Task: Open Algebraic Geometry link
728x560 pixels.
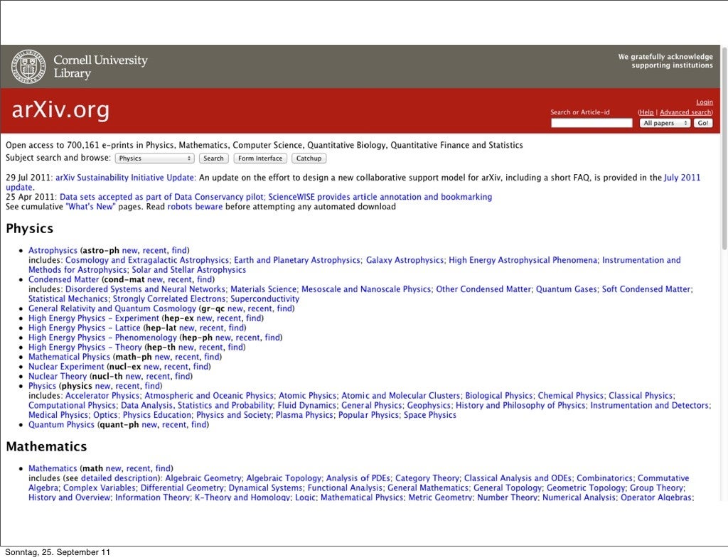Action: [x=203, y=478]
